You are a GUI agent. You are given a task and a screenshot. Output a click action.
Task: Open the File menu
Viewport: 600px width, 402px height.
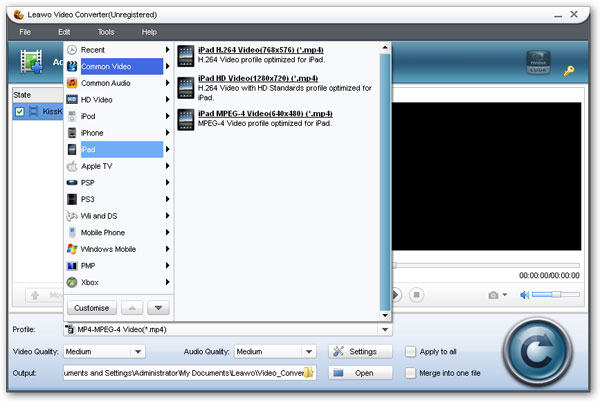pos(25,32)
